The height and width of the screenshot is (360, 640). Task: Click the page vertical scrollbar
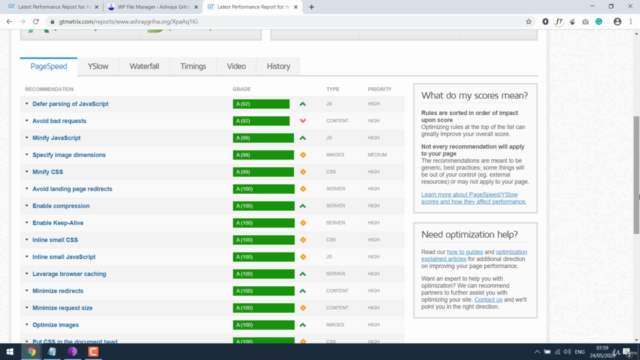[x=636, y=175]
